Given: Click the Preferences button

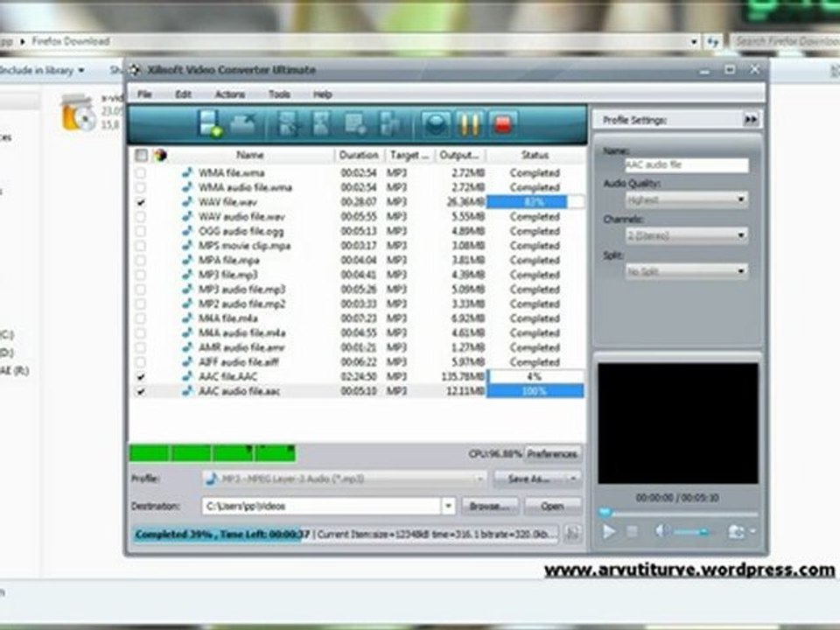Looking at the screenshot, I should click(552, 454).
